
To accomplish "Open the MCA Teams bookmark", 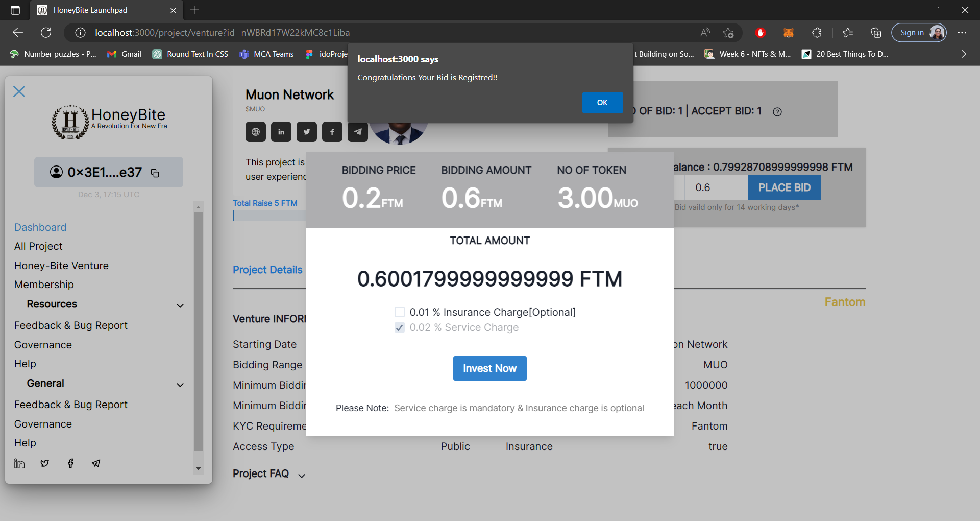I will (x=266, y=54).
